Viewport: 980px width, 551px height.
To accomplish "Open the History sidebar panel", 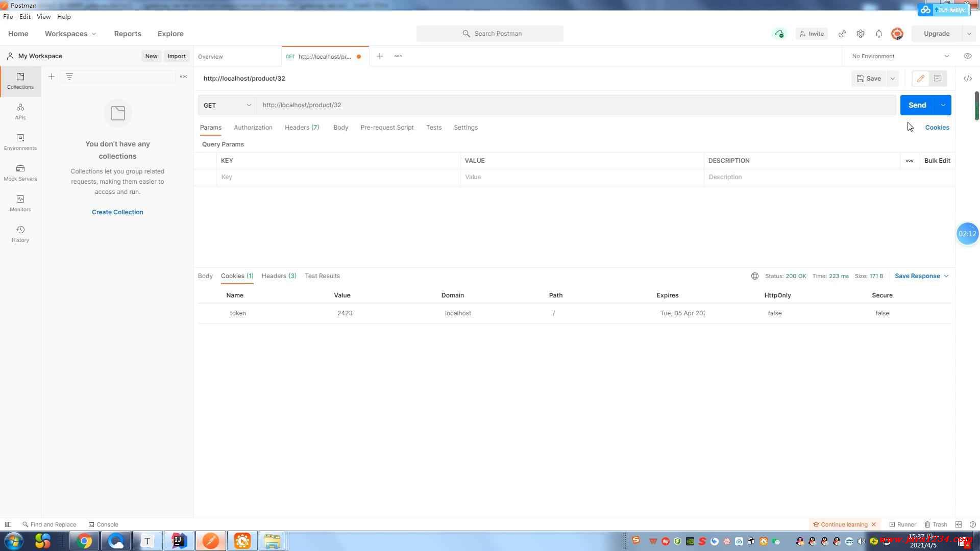I will [20, 234].
